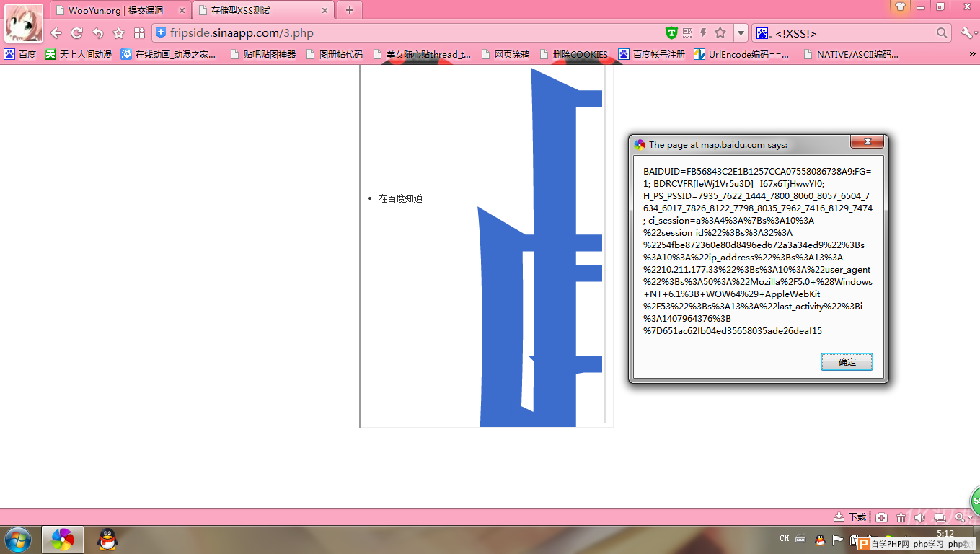Bookmark page with address bar star icon

click(720, 32)
